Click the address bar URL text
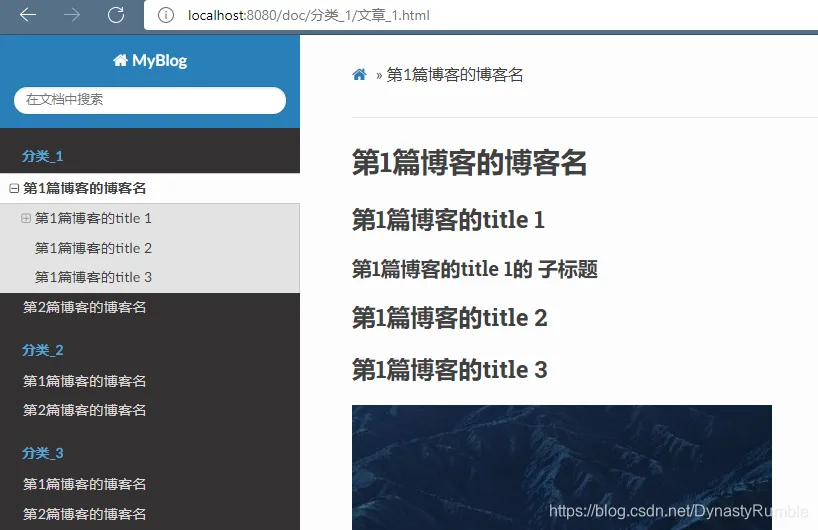818x530 pixels. [x=309, y=15]
